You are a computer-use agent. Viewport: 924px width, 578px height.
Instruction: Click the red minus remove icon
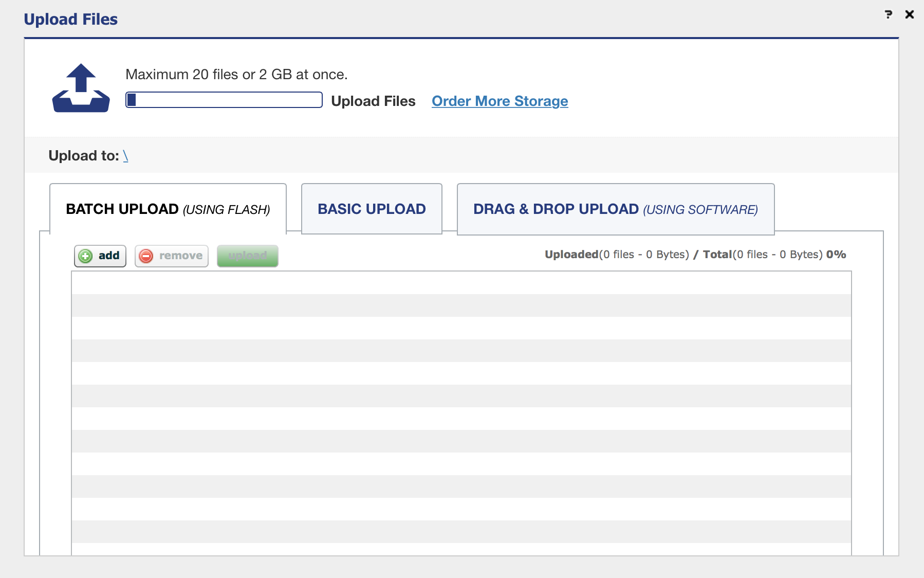coord(146,256)
